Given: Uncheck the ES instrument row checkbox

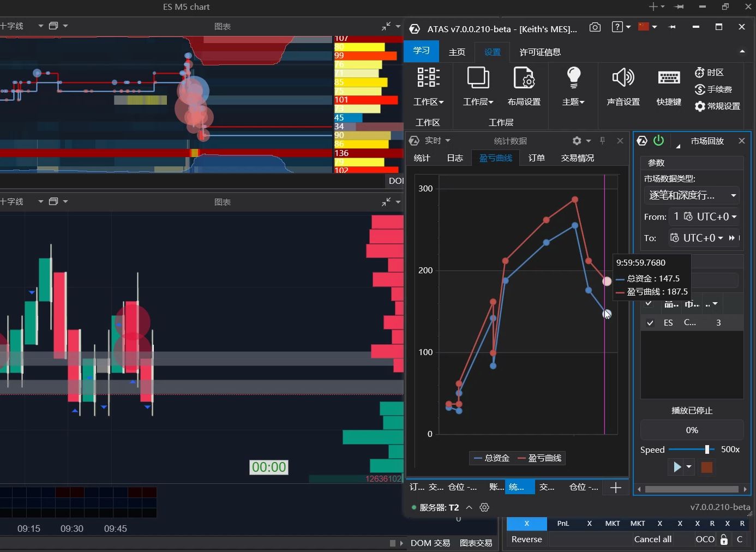Looking at the screenshot, I should coord(650,323).
